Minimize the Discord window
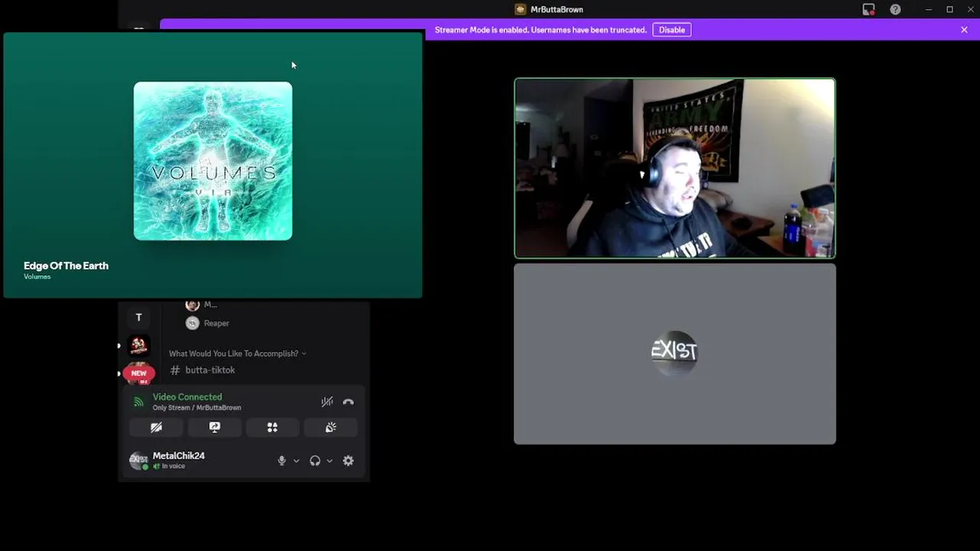 (928, 9)
